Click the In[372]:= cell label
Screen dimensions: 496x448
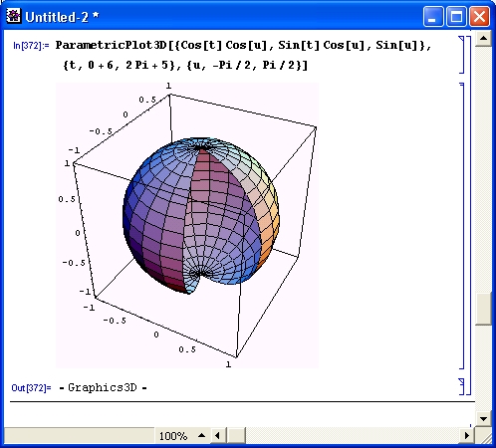coord(31,46)
